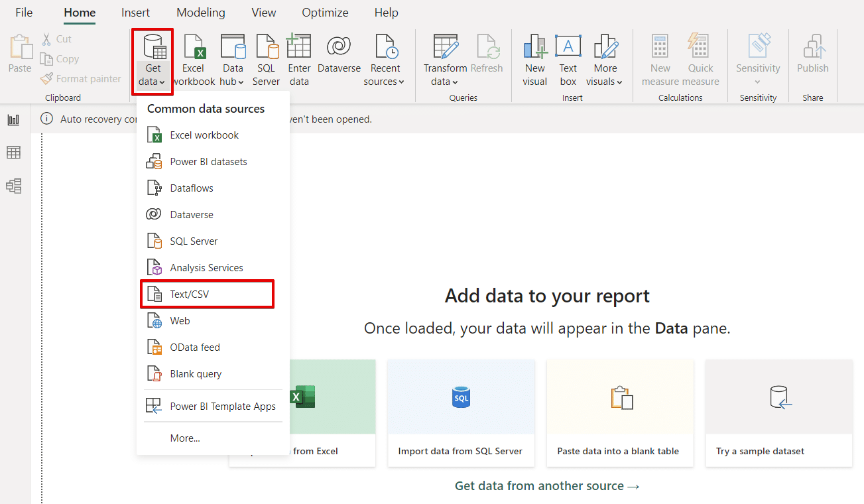The image size is (864, 504).
Task: Expand the Transform data dropdown
Action: [x=444, y=59]
